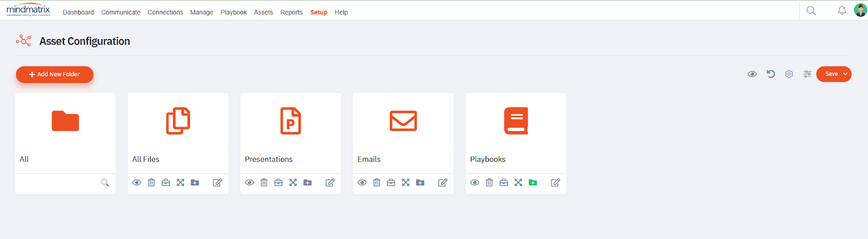Delete the All Files folder via trash icon
Image resolution: width=868 pixels, height=239 pixels.
[151, 183]
